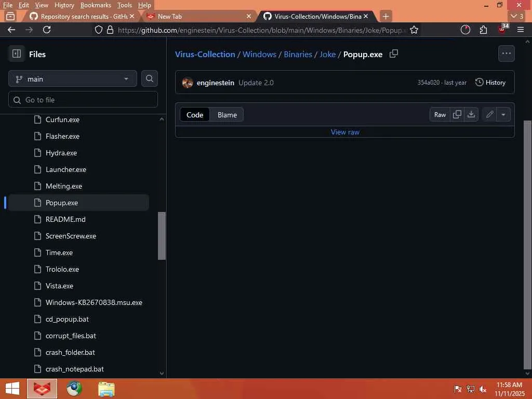The height and width of the screenshot is (399, 532).
Task: Copy raw file contents icon
Action: (457, 114)
